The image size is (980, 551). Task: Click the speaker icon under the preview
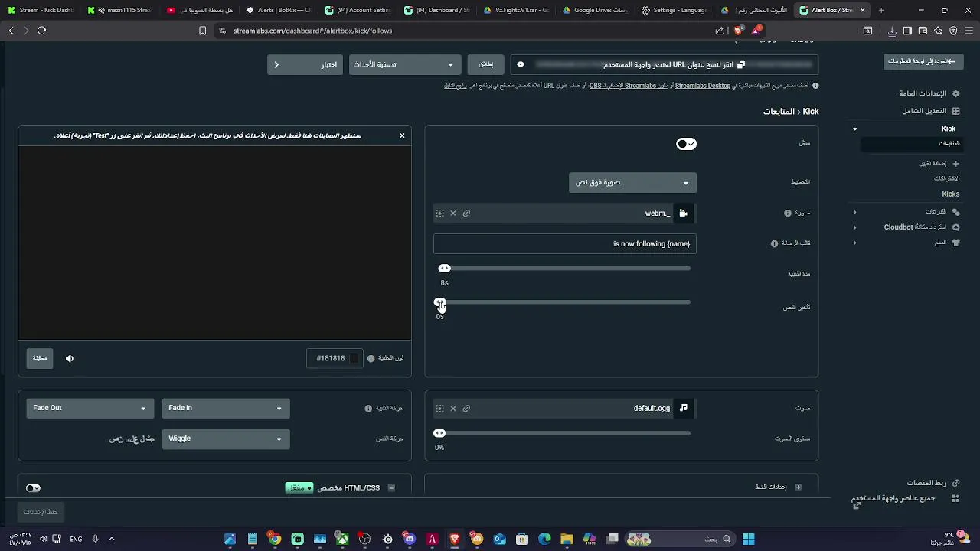click(70, 358)
